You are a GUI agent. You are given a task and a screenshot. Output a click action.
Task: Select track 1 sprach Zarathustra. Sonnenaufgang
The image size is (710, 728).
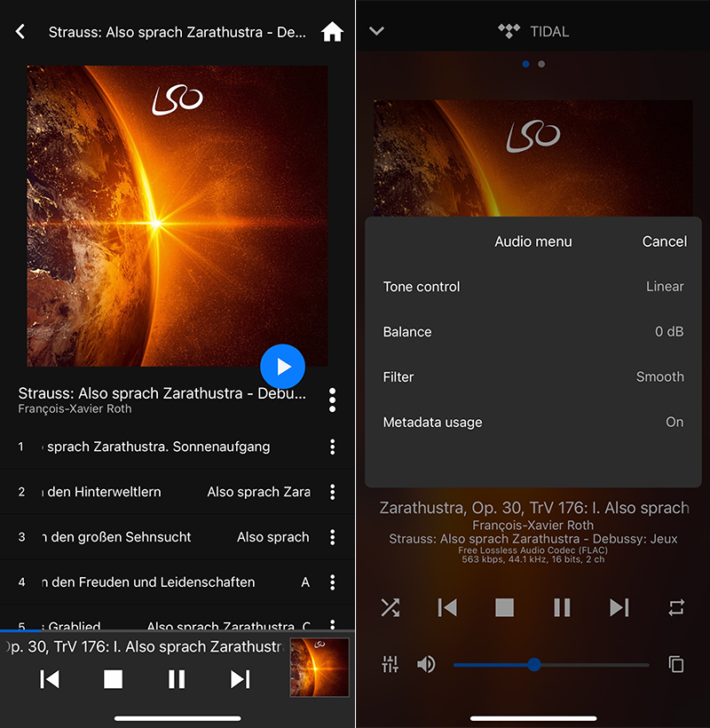(177, 447)
